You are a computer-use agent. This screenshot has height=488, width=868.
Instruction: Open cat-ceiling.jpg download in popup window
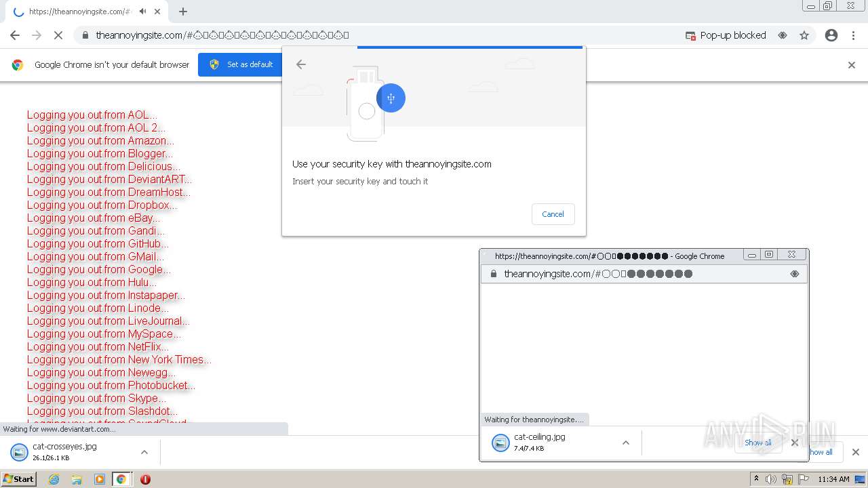[x=538, y=443]
